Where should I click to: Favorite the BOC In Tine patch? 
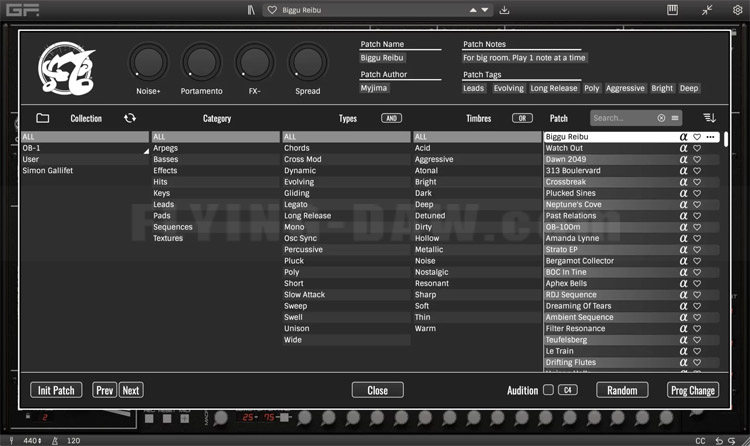pos(697,272)
